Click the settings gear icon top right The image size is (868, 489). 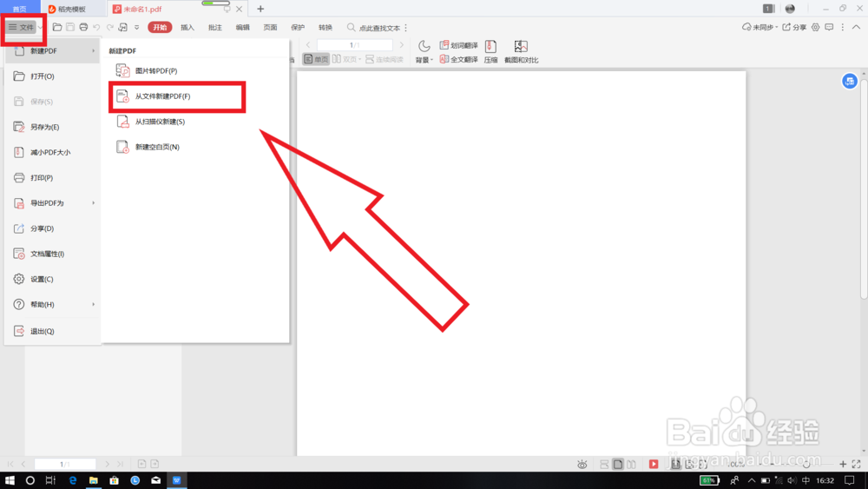tap(815, 27)
